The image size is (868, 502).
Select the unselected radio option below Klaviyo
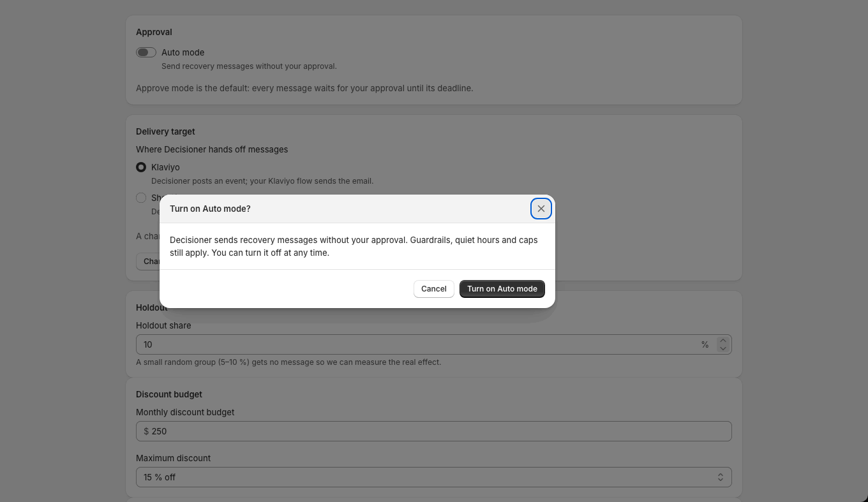point(141,198)
